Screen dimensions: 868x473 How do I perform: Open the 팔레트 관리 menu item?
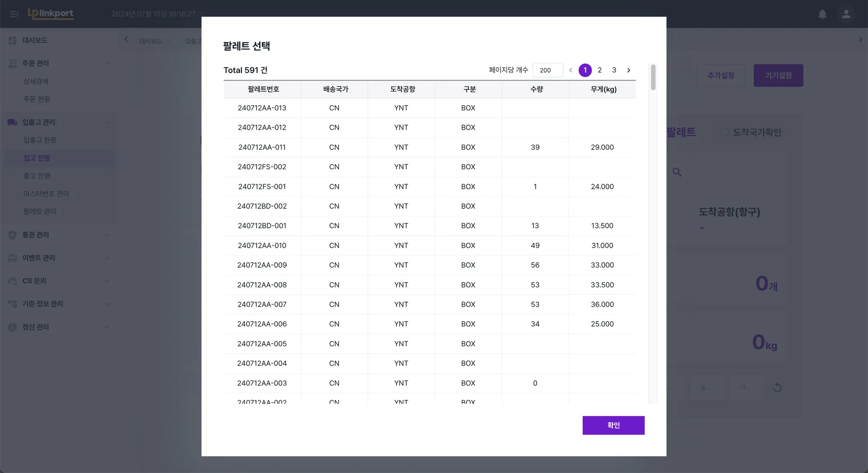click(x=40, y=211)
